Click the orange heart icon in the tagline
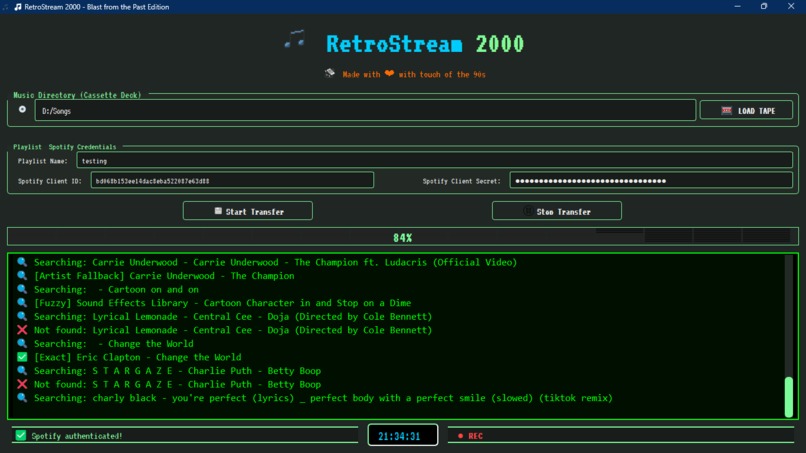Viewport: 806px width, 453px height. coord(389,74)
